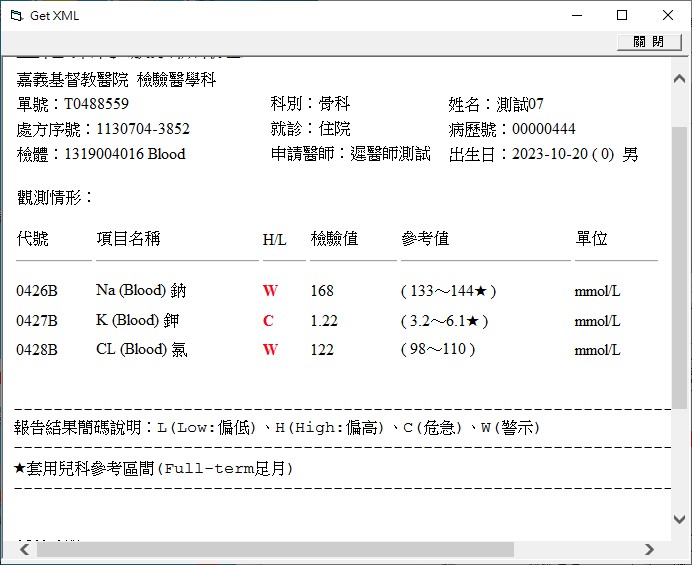Click the red W flag for CL (Blood)
This screenshot has height=565, width=692.
tap(270, 350)
